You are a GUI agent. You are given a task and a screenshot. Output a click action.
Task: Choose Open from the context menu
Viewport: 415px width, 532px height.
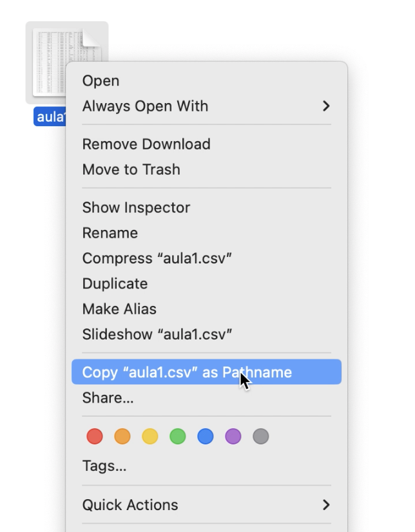[101, 81]
